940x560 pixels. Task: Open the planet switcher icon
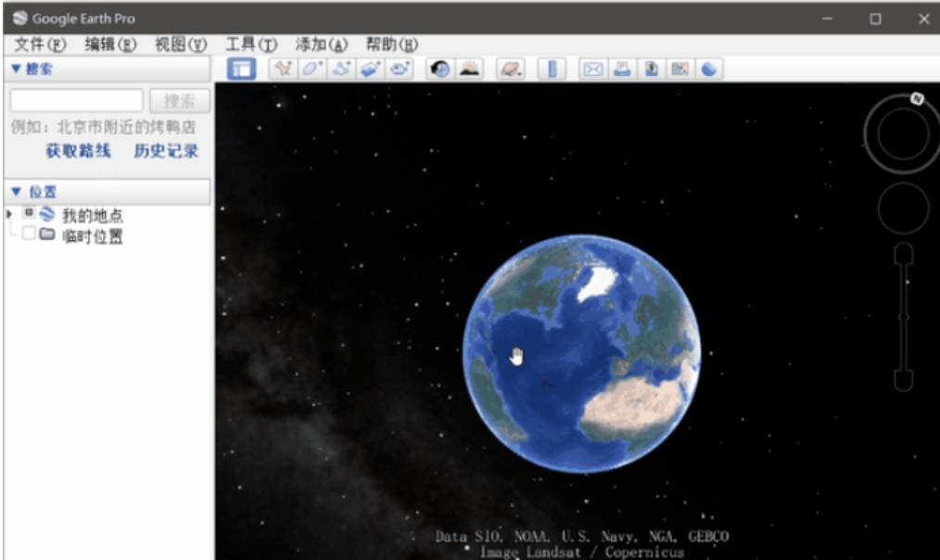(x=511, y=69)
